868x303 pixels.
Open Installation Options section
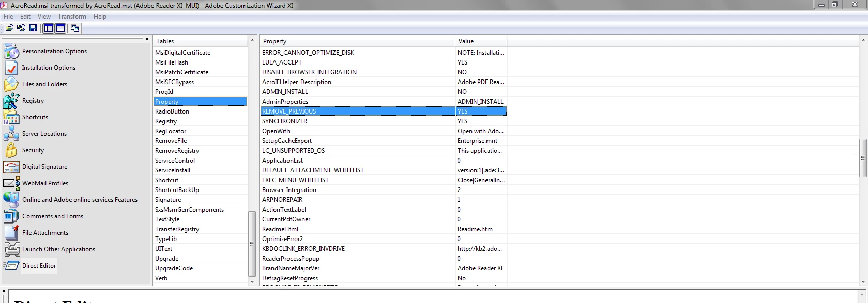[x=49, y=68]
